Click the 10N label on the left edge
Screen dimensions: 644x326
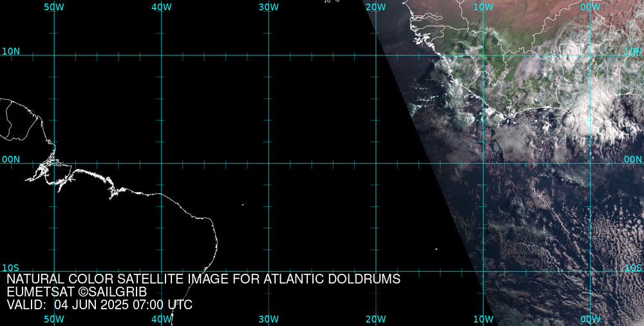click(x=11, y=52)
